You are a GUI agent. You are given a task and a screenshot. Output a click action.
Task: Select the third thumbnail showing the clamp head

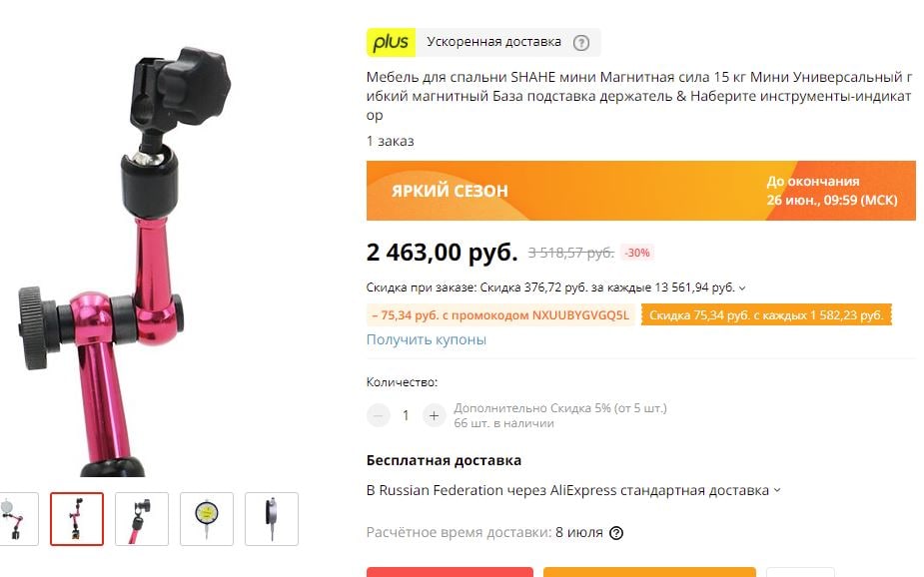click(x=142, y=519)
